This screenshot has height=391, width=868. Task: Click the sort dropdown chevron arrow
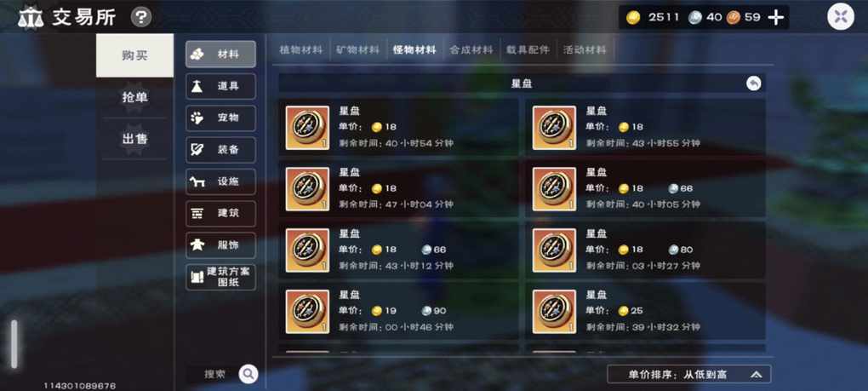click(757, 375)
